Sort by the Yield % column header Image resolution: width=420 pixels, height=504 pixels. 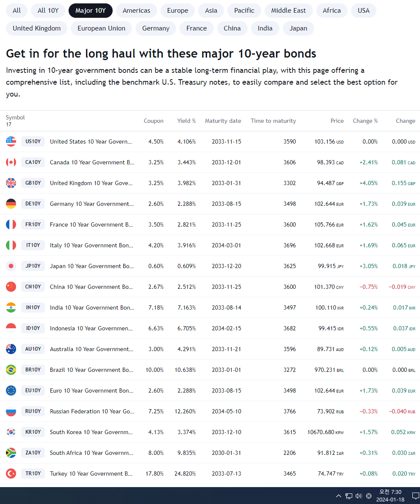coord(186,121)
